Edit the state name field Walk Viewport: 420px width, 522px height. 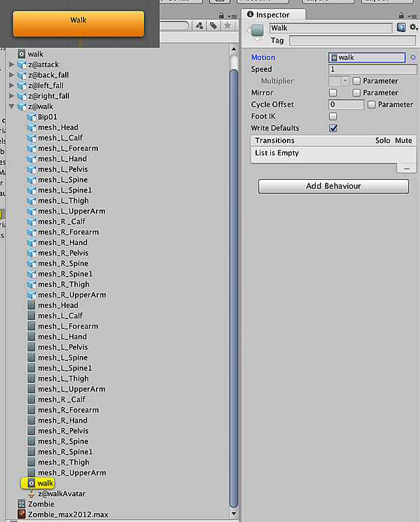(x=331, y=28)
